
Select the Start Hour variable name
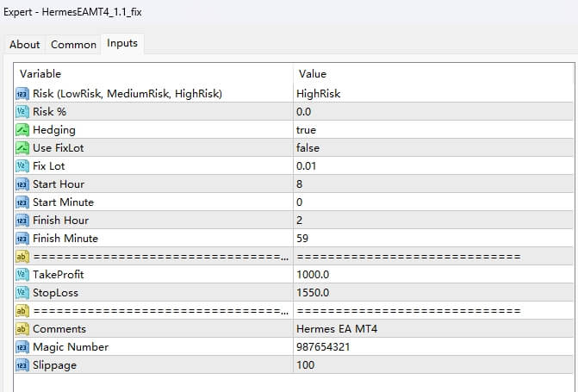59,184
